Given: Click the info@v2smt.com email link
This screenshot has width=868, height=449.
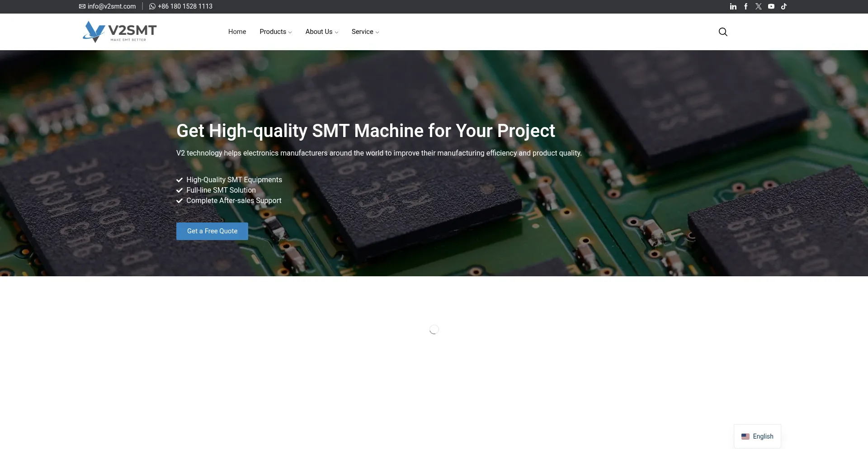Looking at the screenshot, I should 112,6.
